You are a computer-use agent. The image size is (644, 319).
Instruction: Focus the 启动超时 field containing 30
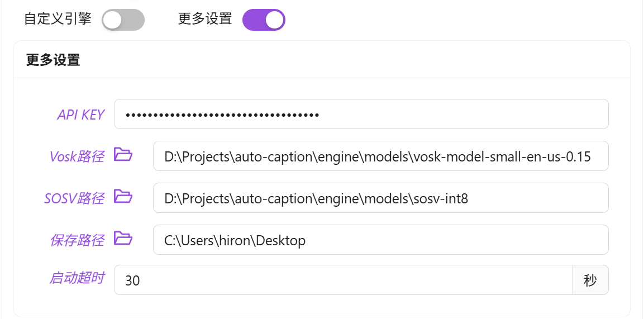pyautogui.click(x=343, y=280)
